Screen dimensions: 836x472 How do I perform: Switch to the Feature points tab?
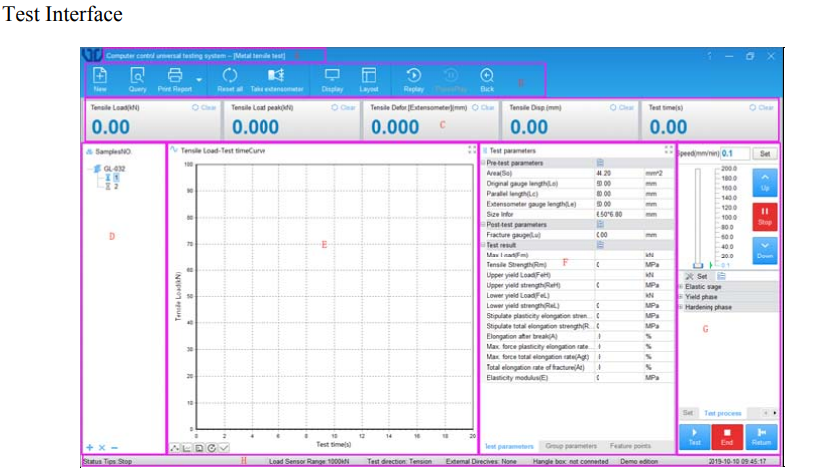(x=630, y=446)
